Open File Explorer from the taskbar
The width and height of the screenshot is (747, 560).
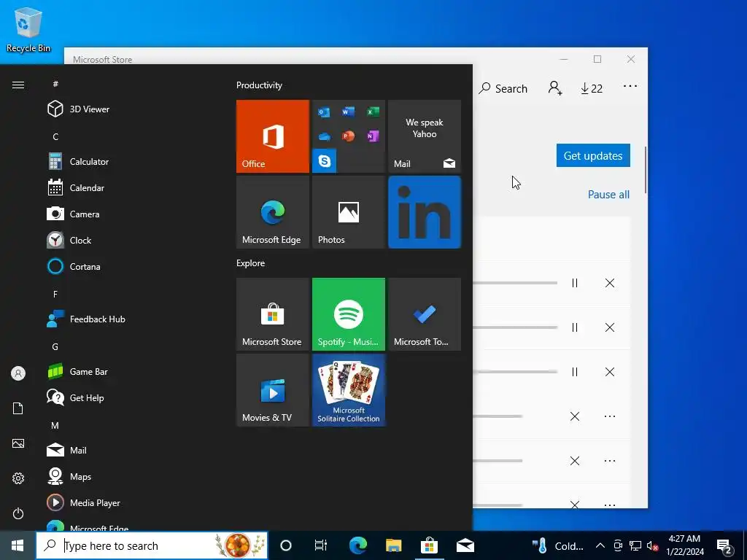[x=393, y=545]
